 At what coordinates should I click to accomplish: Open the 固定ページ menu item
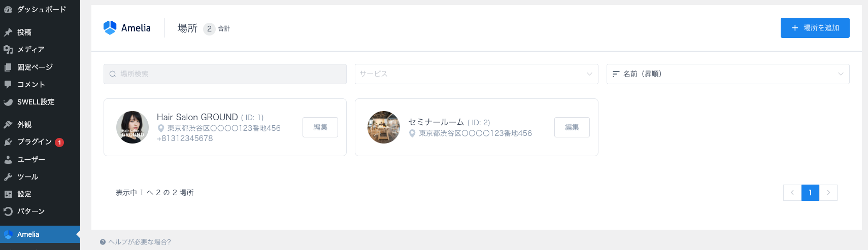coord(35,67)
